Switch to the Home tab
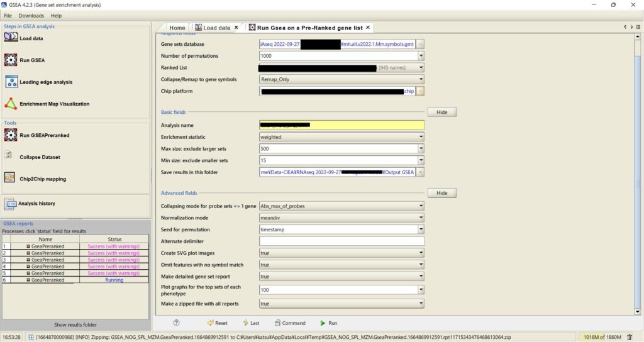This screenshot has width=644, height=342. 177,28
